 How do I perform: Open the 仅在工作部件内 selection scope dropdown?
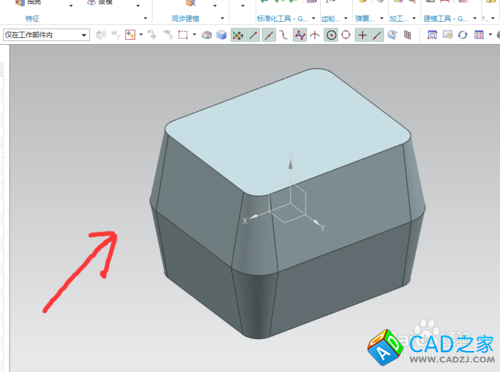click(46, 35)
